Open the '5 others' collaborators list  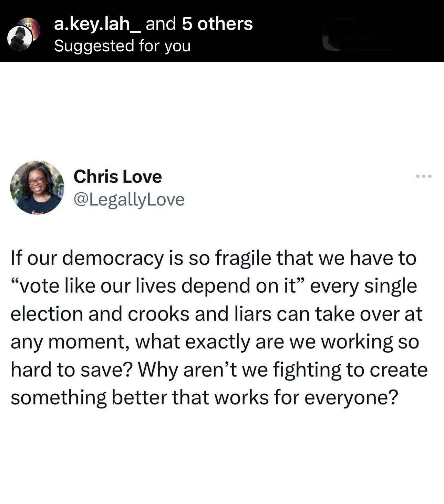point(217,24)
